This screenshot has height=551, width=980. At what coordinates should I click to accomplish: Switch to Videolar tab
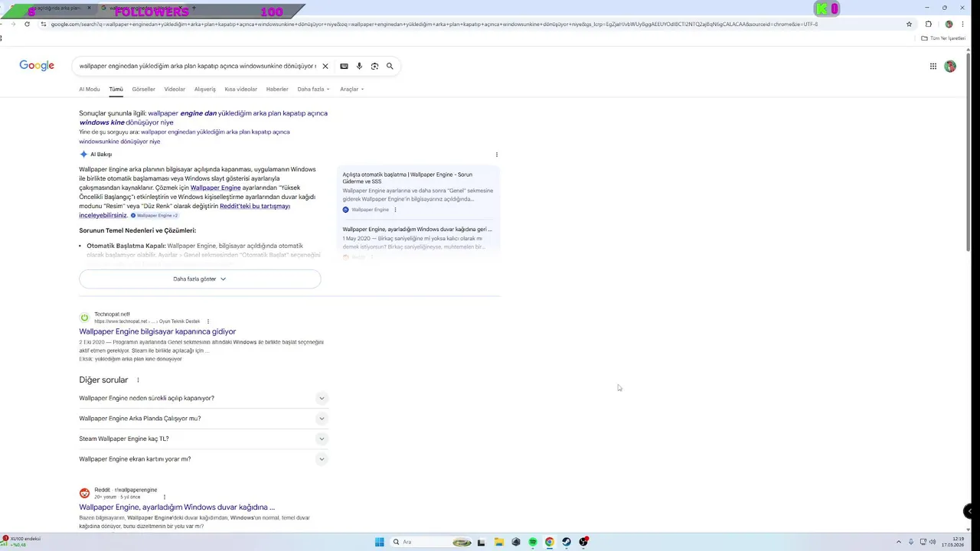point(175,89)
